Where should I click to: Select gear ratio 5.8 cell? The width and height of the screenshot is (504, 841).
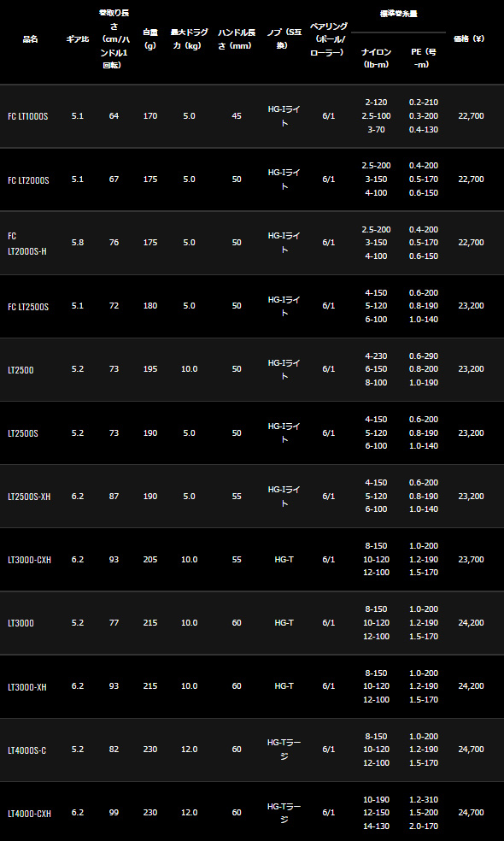click(x=78, y=243)
